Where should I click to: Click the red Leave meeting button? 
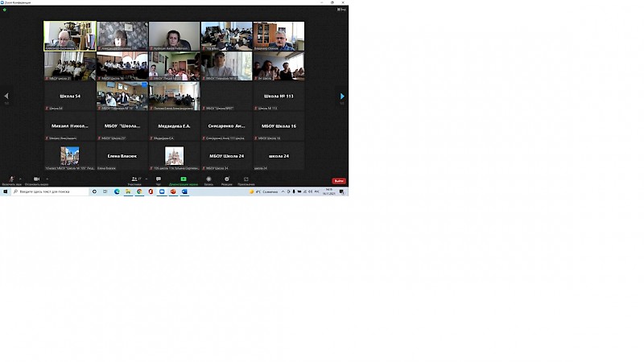tap(339, 181)
